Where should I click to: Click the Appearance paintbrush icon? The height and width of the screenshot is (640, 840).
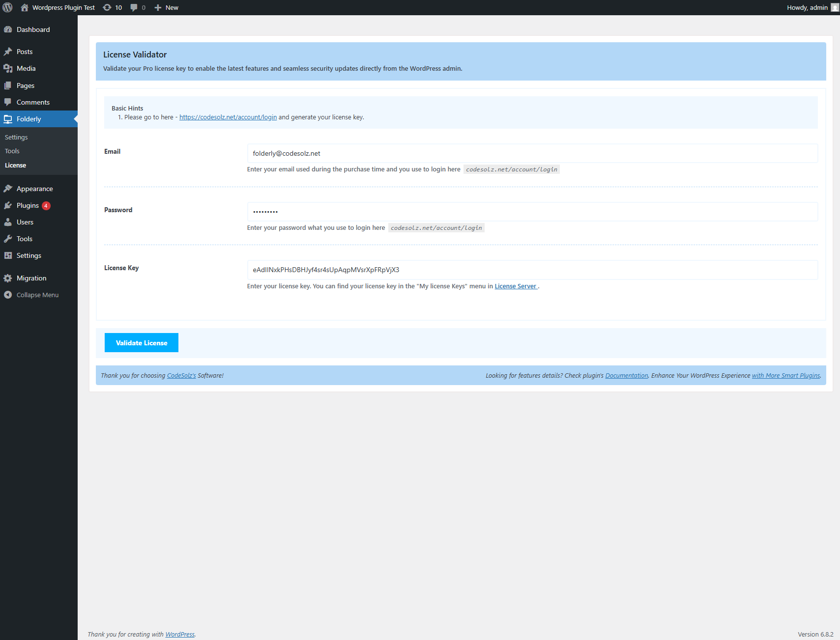coord(8,189)
